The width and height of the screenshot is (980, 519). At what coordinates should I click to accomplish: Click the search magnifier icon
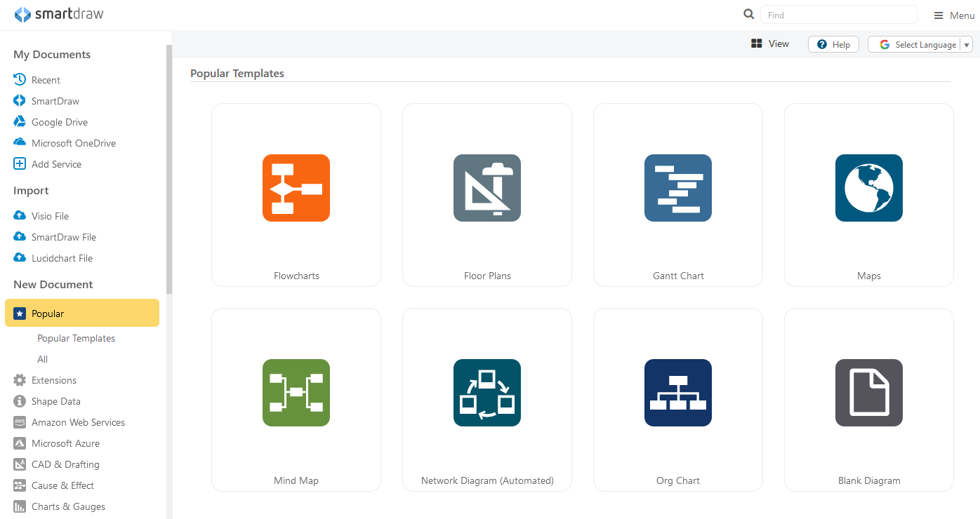point(749,15)
